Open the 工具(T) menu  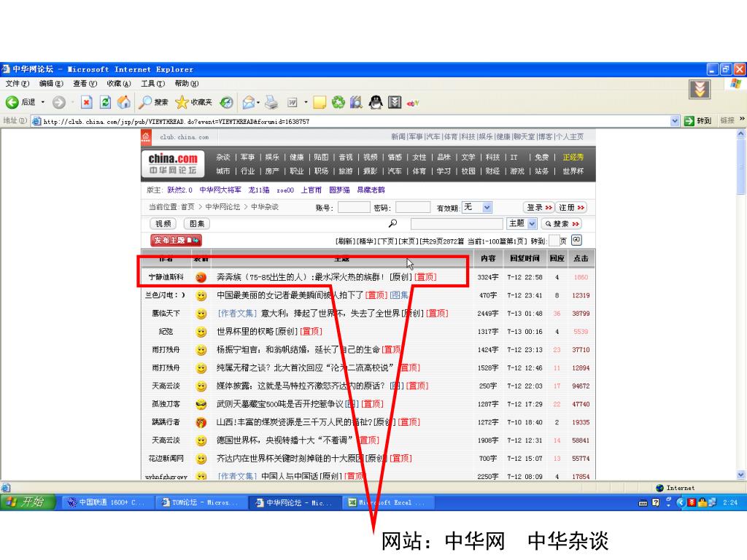coord(152,84)
